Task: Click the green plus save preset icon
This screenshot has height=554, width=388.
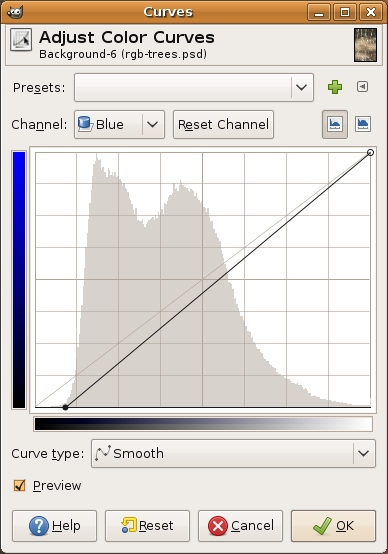Action: point(335,87)
